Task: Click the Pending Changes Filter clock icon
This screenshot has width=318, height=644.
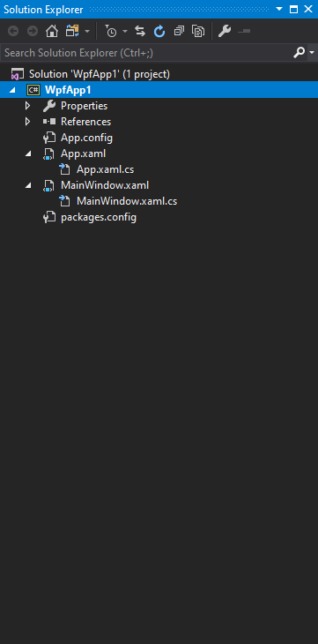Action: click(111, 31)
